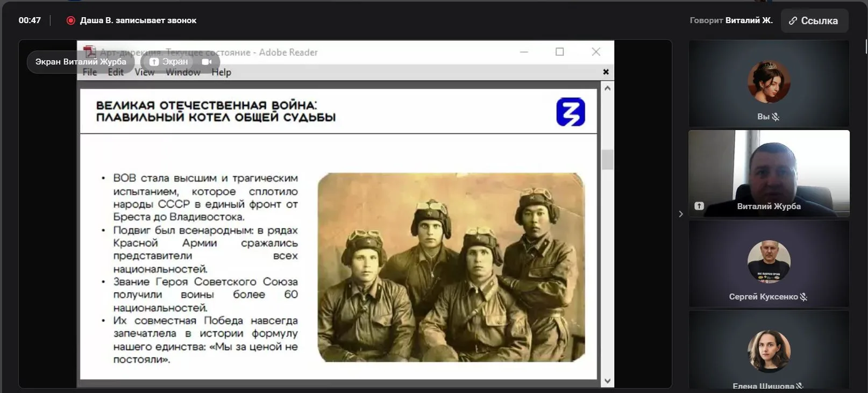Click the blue logo on the slide
This screenshot has width=868, height=393.
(x=571, y=112)
